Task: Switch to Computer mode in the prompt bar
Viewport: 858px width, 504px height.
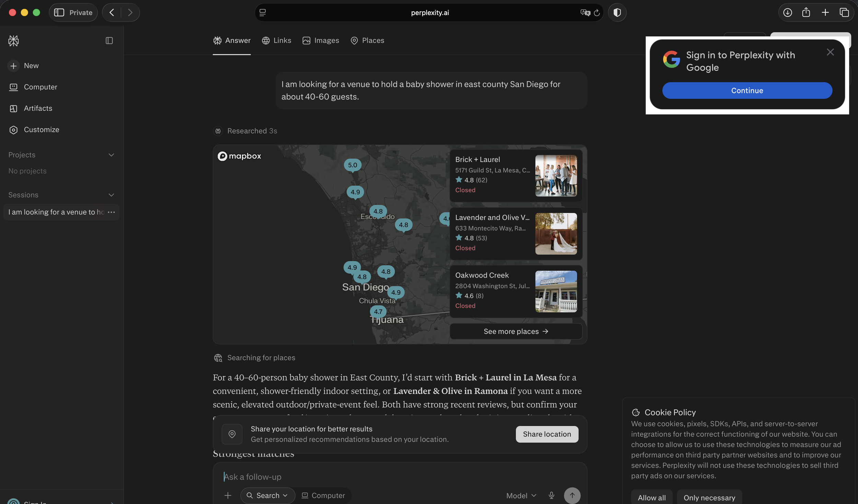Action: tap(323, 495)
